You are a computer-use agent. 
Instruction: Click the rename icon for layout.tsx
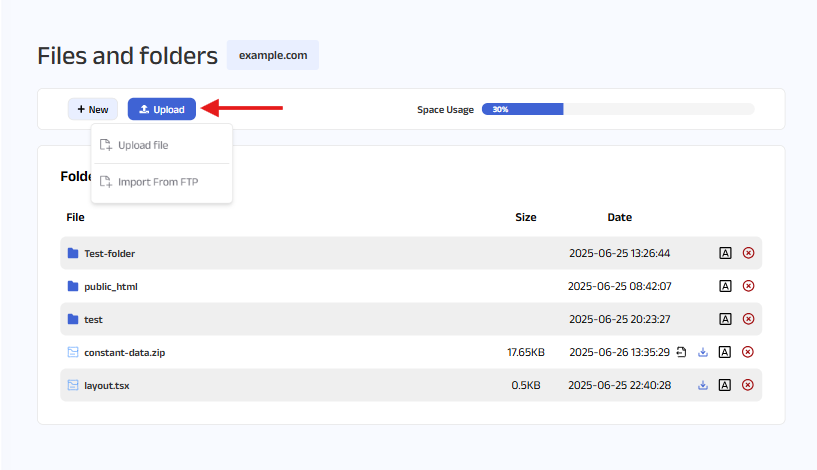tap(725, 385)
